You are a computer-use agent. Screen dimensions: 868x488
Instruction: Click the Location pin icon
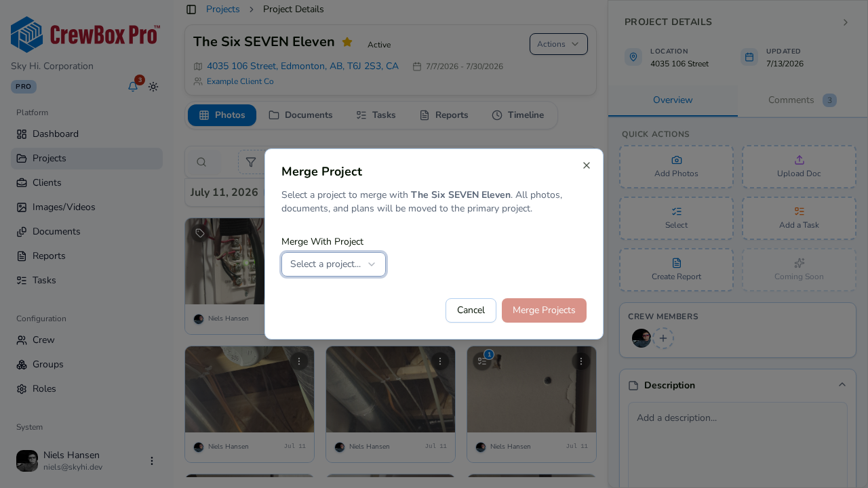tap(633, 57)
